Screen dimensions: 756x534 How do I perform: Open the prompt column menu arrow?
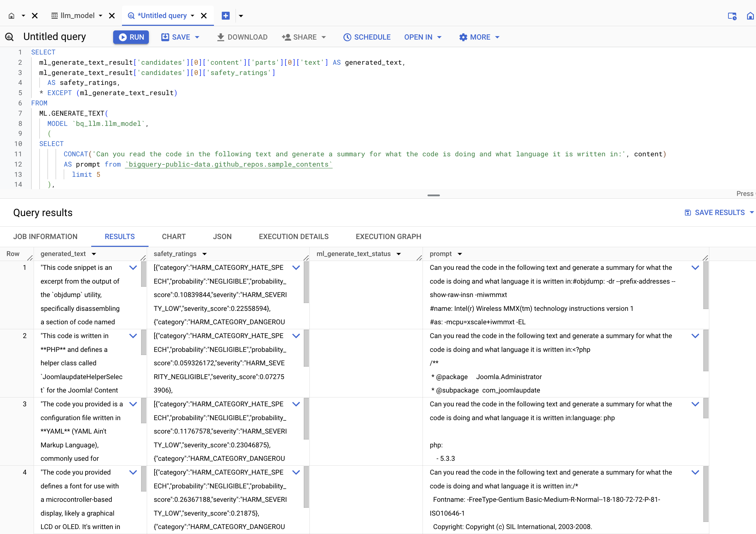(460, 254)
